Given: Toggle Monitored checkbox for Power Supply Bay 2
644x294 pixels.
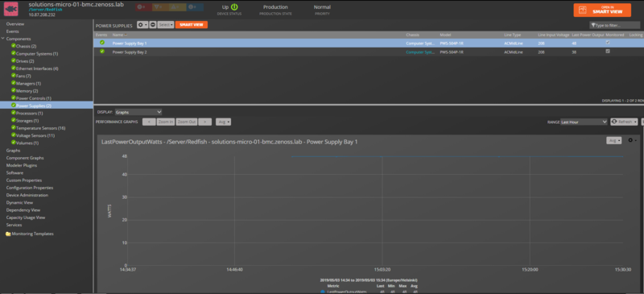Looking at the screenshot, I should (x=608, y=52).
